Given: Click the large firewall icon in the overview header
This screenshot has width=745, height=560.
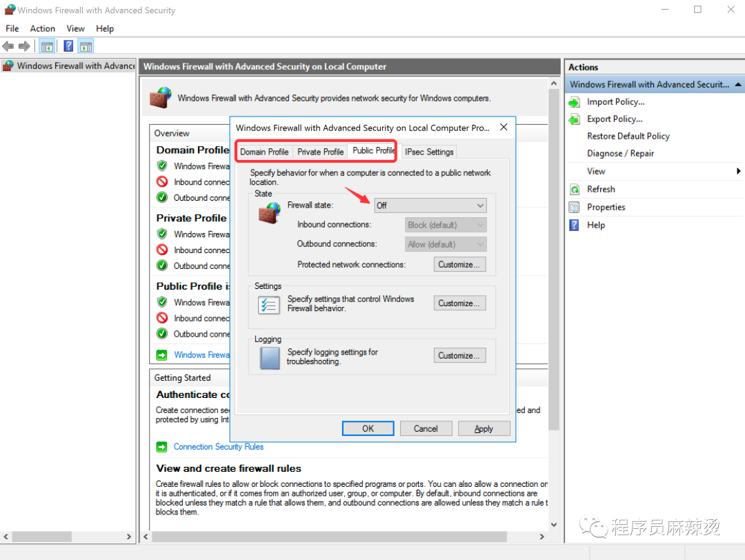Looking at the screenshot, I should click(160, 97).
